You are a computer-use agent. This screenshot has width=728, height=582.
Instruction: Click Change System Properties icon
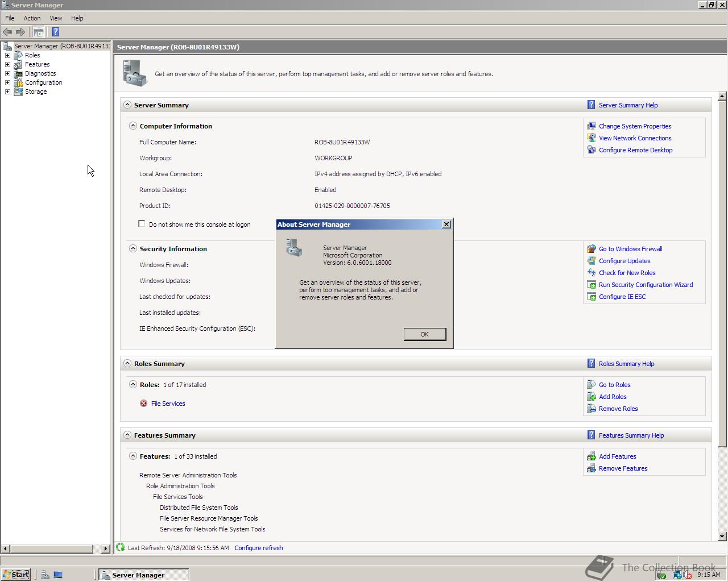click(x=591, y=126)
